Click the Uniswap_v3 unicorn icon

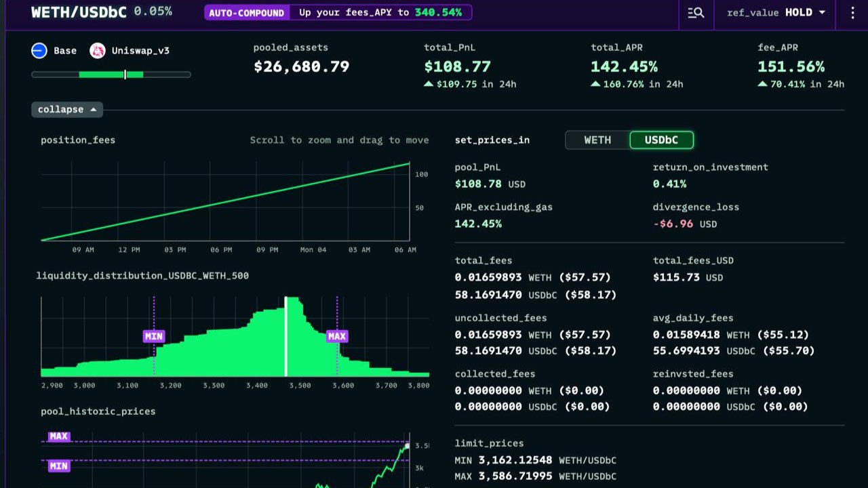pos(98,51)
